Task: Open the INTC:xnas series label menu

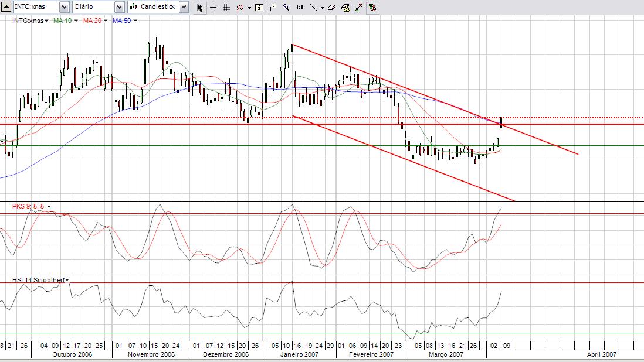Action: (x=30, y=21)
